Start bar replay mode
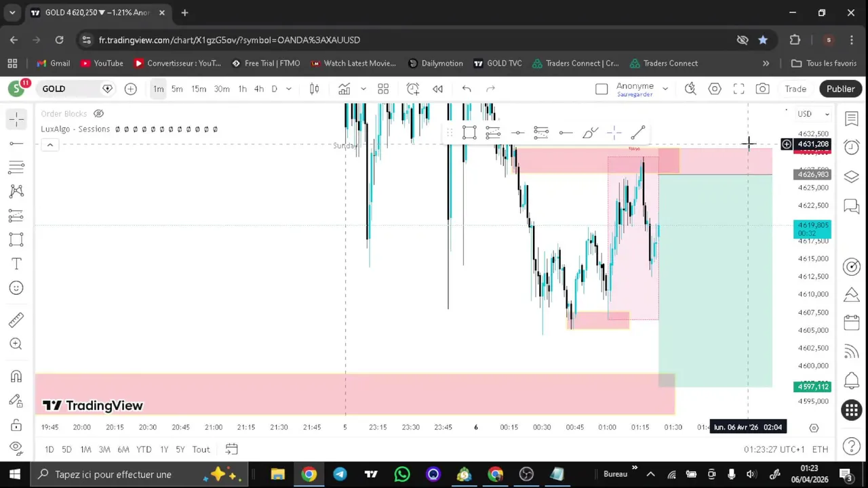This screenshot has width=868, height=488. click(438, 89)
